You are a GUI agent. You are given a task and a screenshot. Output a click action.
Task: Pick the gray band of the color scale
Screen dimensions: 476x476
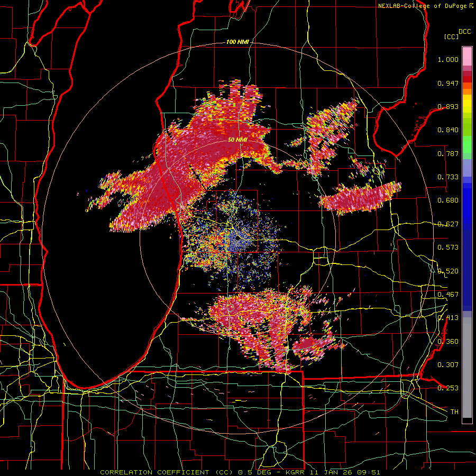click(467, 368)
